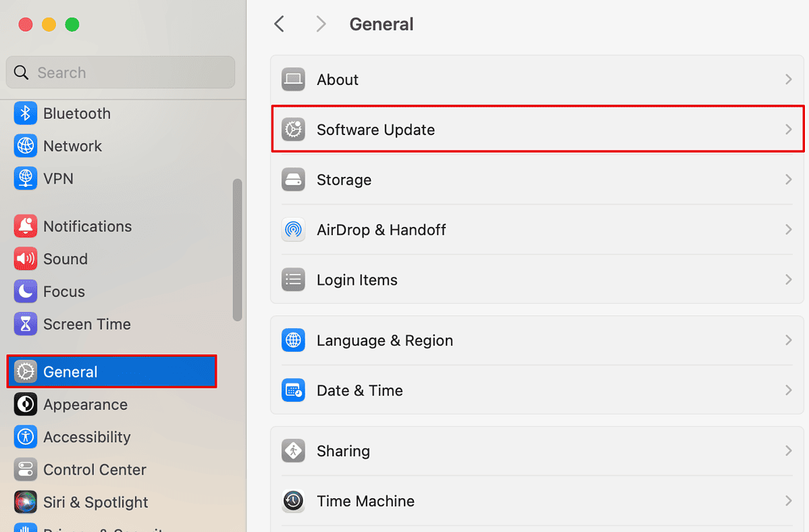
Task: Open Network settings via the globe icon
Action: (25, 146)
